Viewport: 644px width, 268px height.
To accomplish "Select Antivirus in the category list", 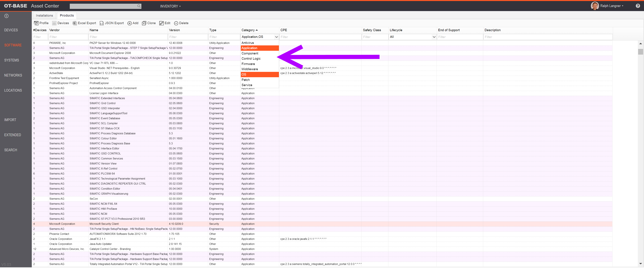I will tap(259, 43).
